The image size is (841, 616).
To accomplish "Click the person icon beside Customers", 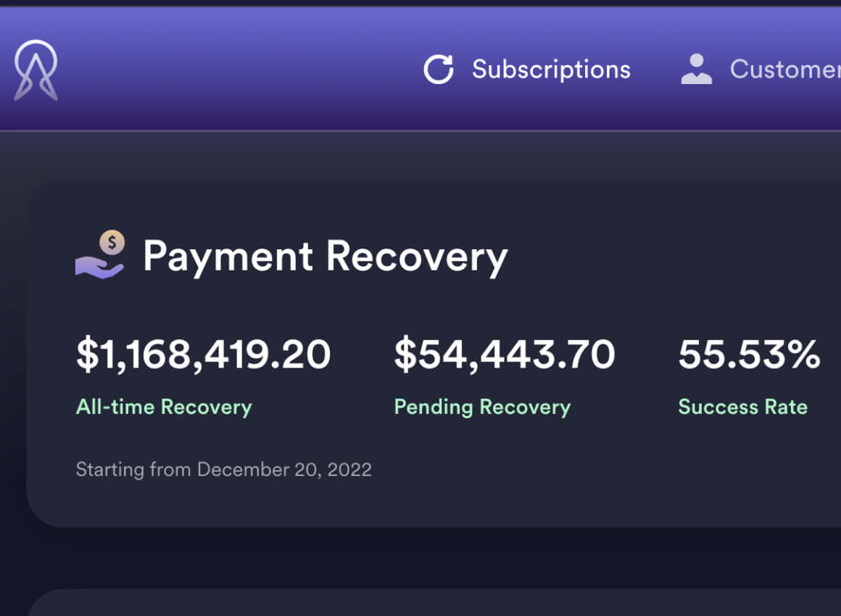I will click(696, 69).
